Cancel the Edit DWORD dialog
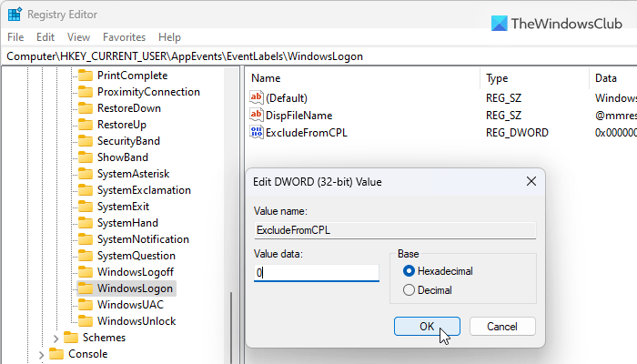Viewport: 637px width, 364px height. pyautogui.click(x=501, y=326)
